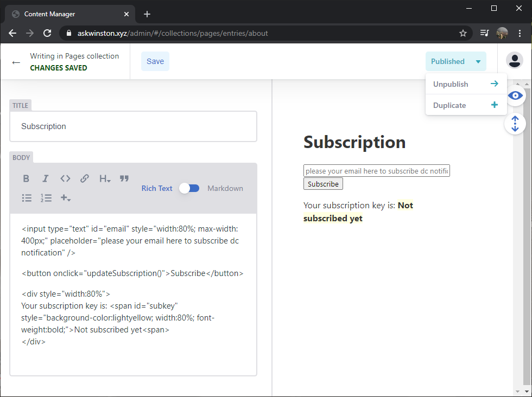Viewport: 532px width, 397px height.
Task: Open the user account icon at top right
Action: pyautogui.click(x=515, y=60)
